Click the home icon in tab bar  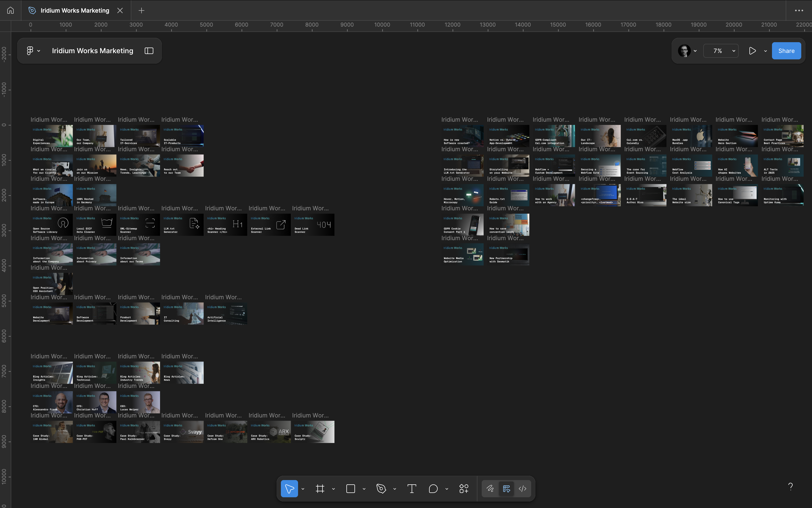[10, 10]
